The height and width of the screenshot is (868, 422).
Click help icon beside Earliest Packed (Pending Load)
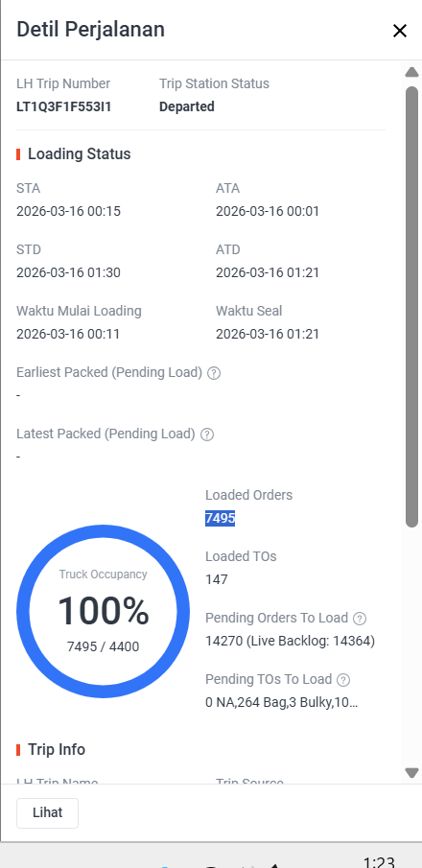point(214,373)
